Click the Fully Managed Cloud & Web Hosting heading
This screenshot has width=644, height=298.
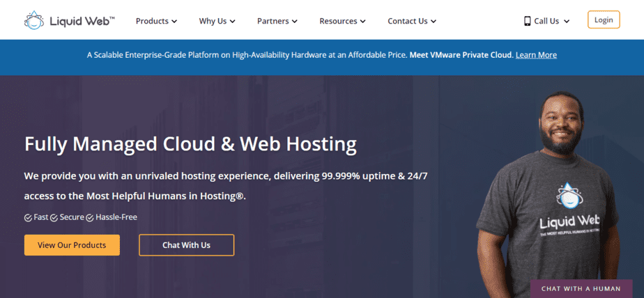[190, 144]
